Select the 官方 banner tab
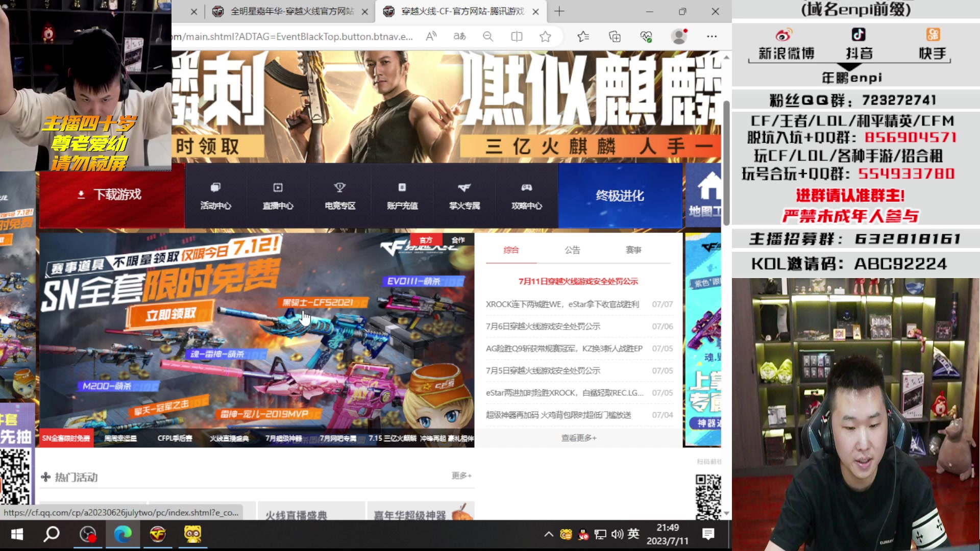The height and width of the screenshot is (551, 980). click(x=426, y=240)
